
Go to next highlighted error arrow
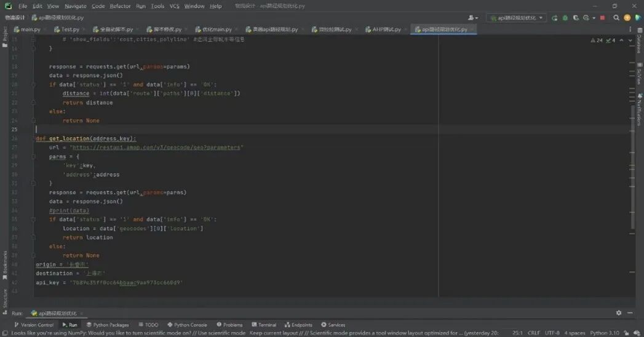pos(630,40)
